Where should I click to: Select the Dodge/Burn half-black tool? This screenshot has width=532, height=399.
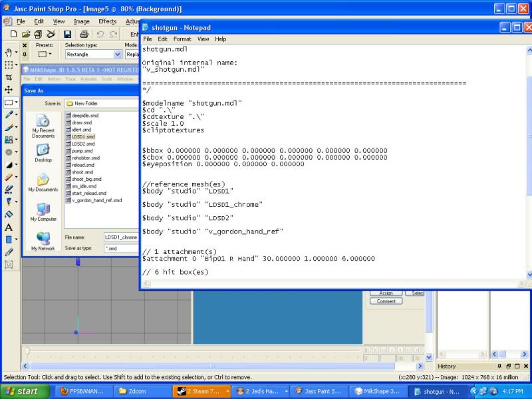click(x=9, y=164)
